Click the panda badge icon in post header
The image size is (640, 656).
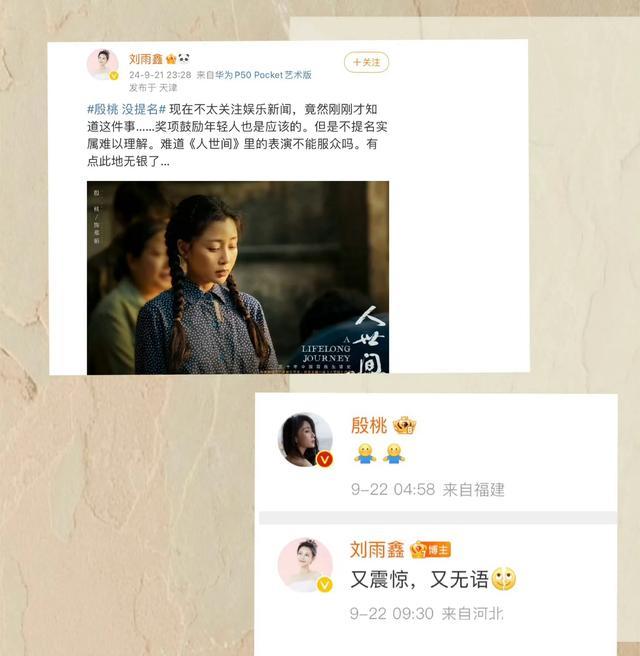pos(184,58)
